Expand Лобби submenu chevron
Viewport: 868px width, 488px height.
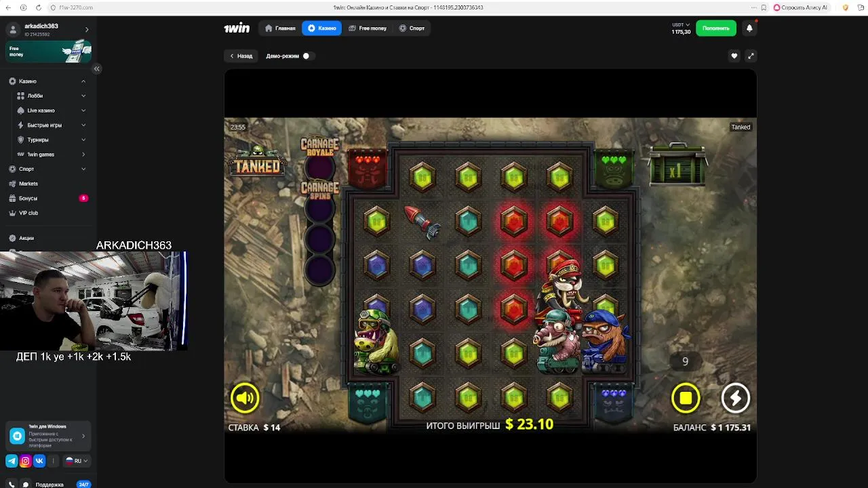click(83, 96)
